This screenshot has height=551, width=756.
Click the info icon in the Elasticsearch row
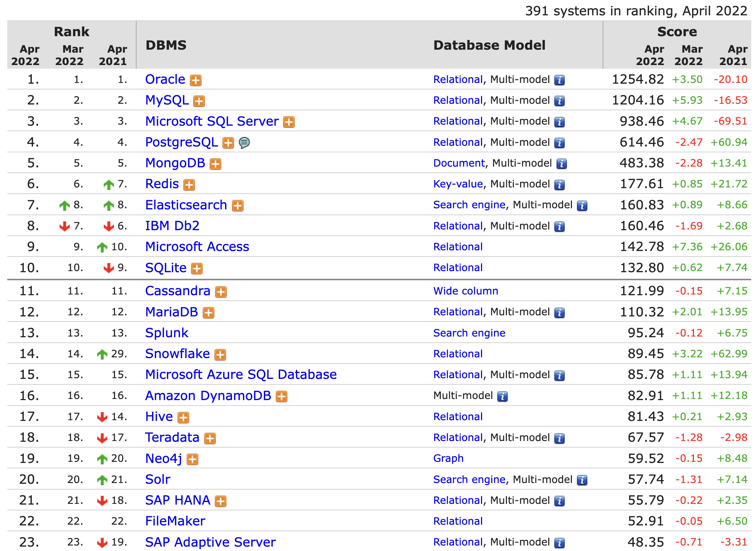click(x=582, y=206)
